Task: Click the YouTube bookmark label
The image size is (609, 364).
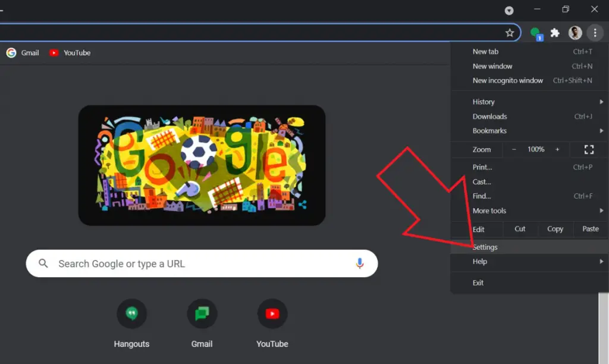Action: pos(77,53)
